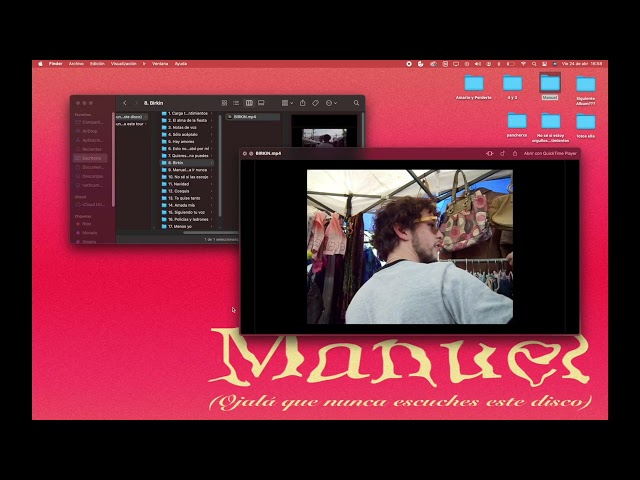Share BIRKIN.mp4 from Quick Look toolbar
Screen dimensions: 640x480
point(515,153)
